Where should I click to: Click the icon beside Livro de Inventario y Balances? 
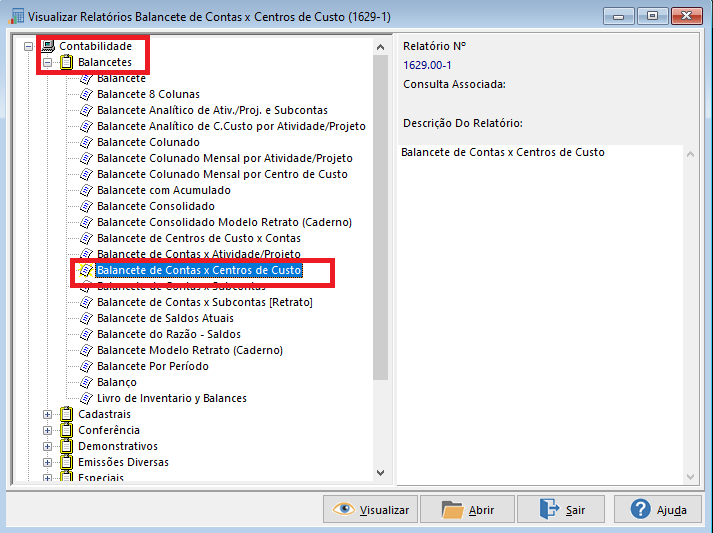[x=86, y=398]
